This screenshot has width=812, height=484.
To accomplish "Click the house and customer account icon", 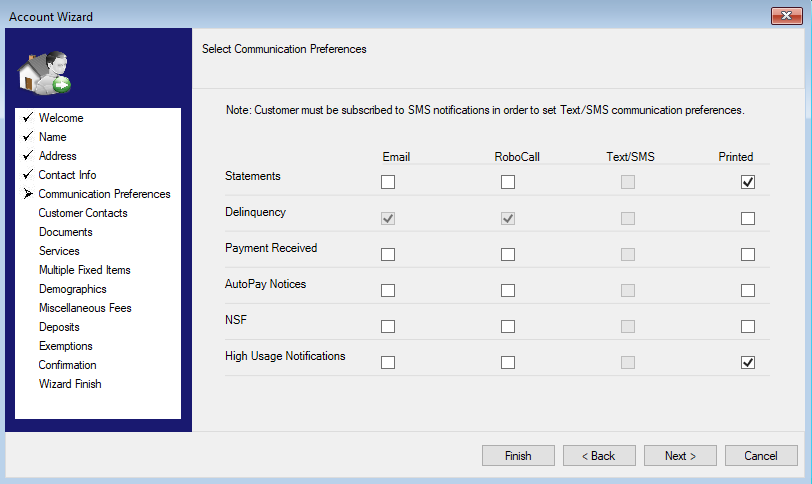I will (x=45, y=73).
